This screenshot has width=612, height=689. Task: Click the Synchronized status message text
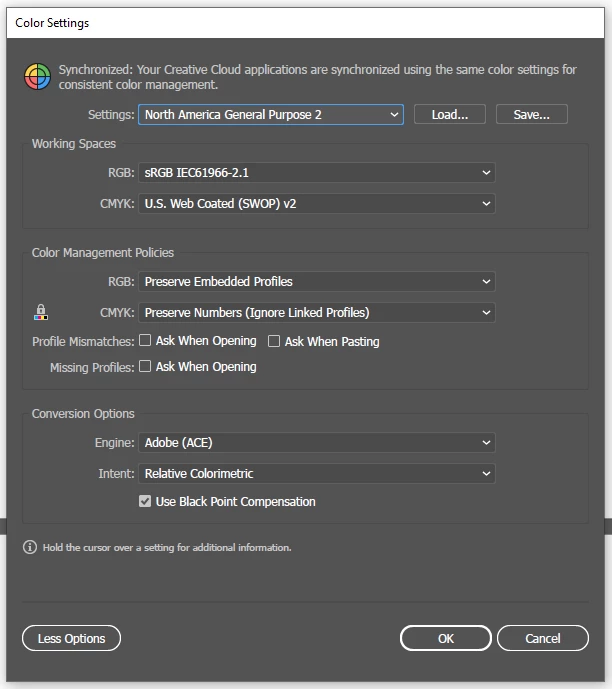pos(318,77)
